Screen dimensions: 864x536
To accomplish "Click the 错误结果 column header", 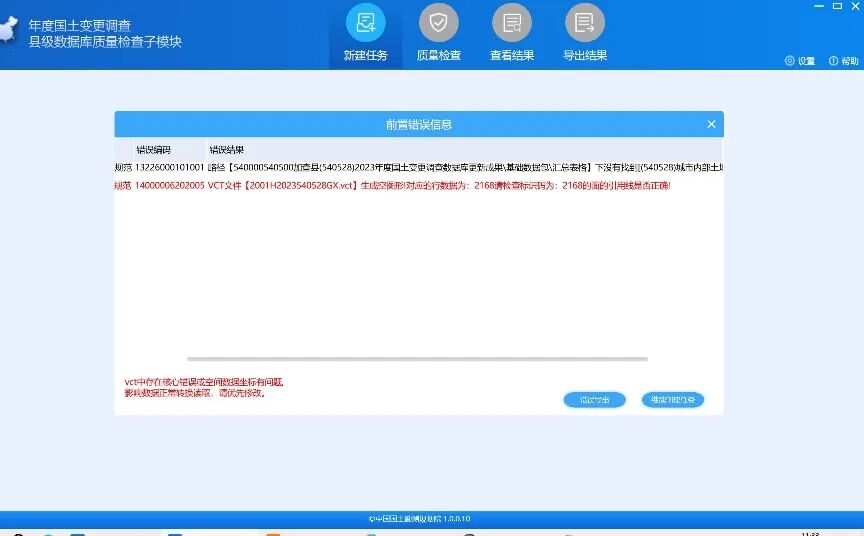I will click(x=226, y=150).
